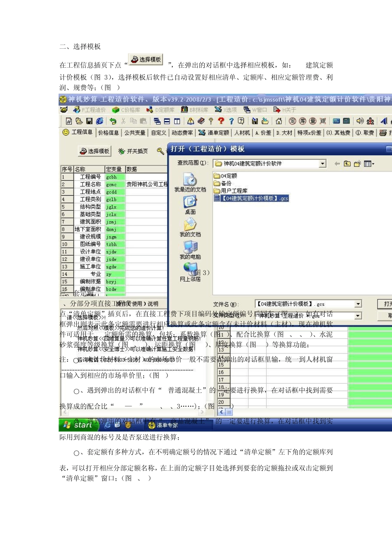The image size is (392, 555).
Task: Create new folder in open dialog
Action: [x=357, y=164]
